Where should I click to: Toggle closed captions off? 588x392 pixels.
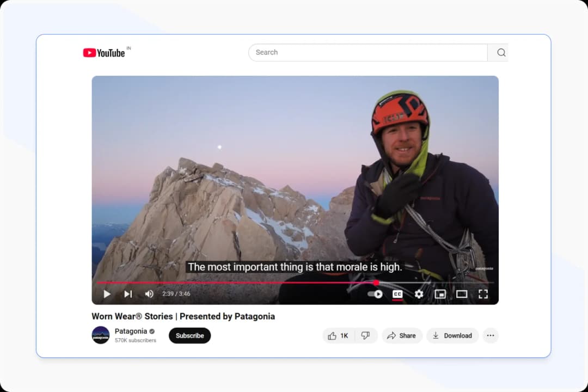point(397,293)
